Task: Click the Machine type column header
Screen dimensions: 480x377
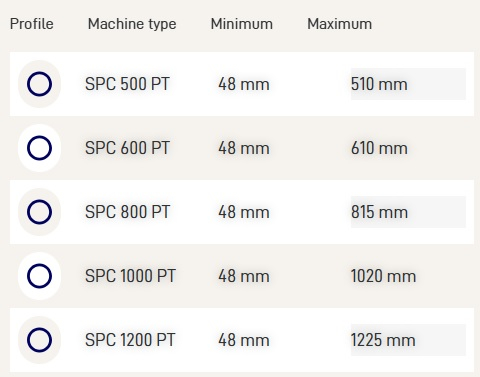Action: coord(132,25)
